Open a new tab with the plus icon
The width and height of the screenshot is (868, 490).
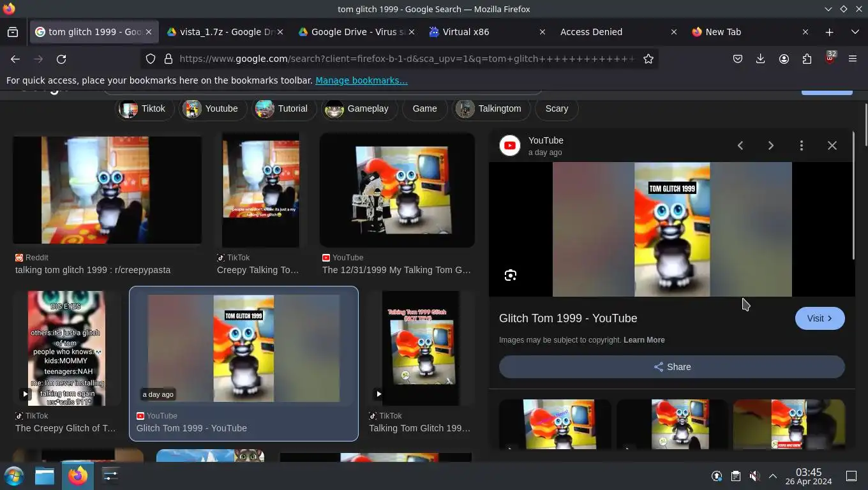pos(829,32)
